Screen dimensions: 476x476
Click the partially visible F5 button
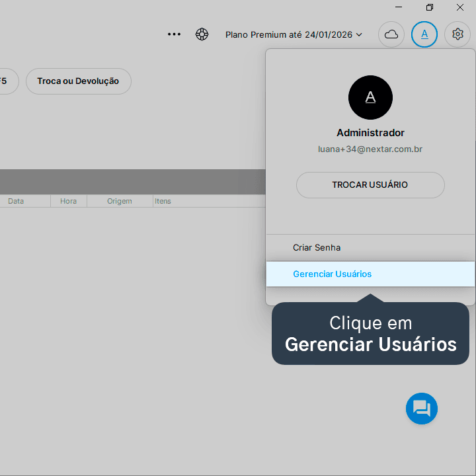point(8,81)
